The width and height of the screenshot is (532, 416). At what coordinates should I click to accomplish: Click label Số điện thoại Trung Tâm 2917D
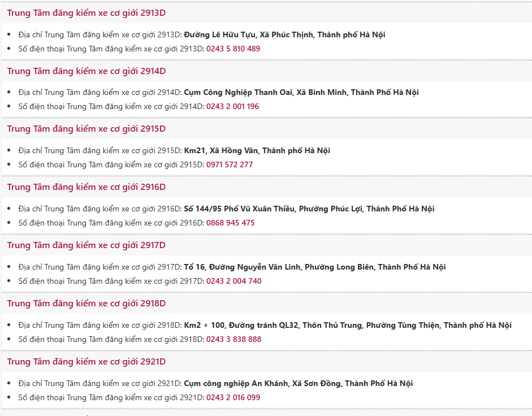click(111, 281)
